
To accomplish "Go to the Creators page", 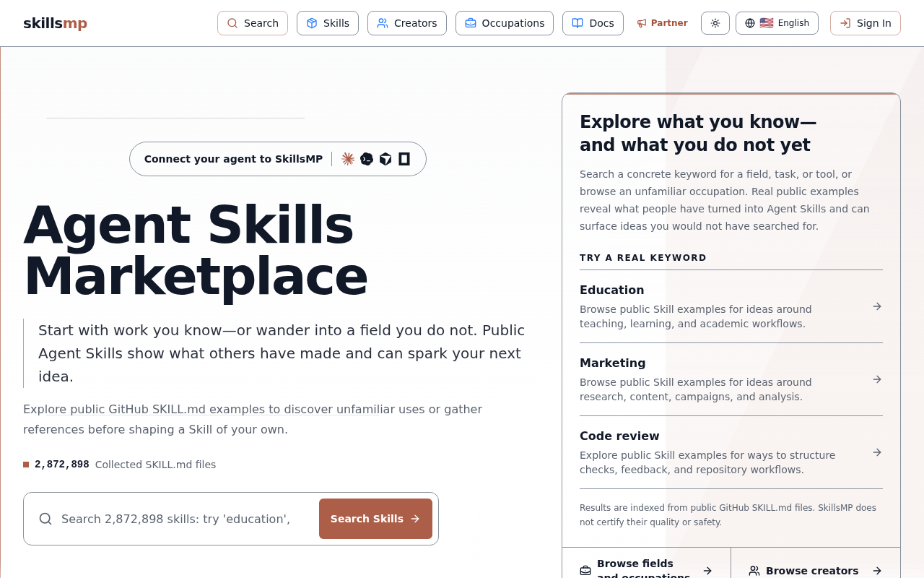I will tap(407, 23).
